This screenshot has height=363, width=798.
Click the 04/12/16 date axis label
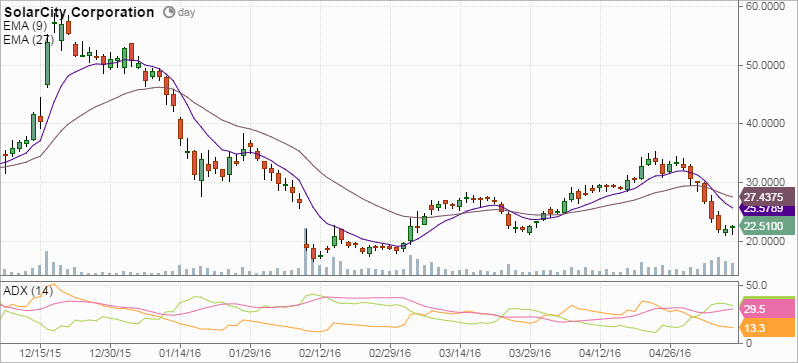[x=600, y=352]
